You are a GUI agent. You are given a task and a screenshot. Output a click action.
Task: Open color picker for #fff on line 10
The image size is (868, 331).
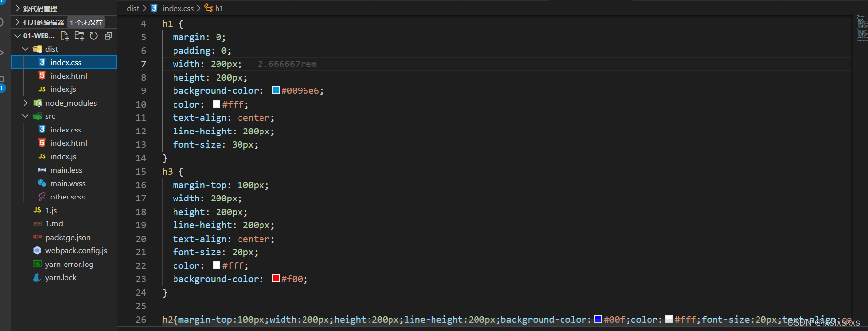pos(217,104)
